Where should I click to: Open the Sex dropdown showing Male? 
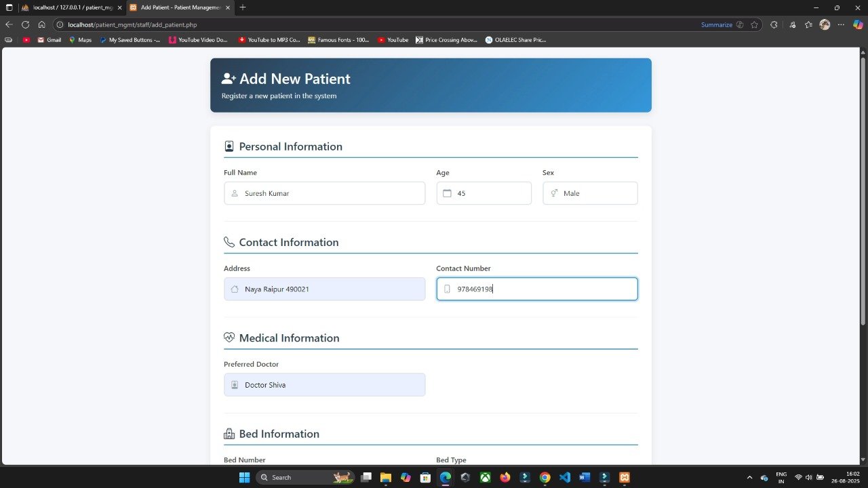(x=590, y=193)
